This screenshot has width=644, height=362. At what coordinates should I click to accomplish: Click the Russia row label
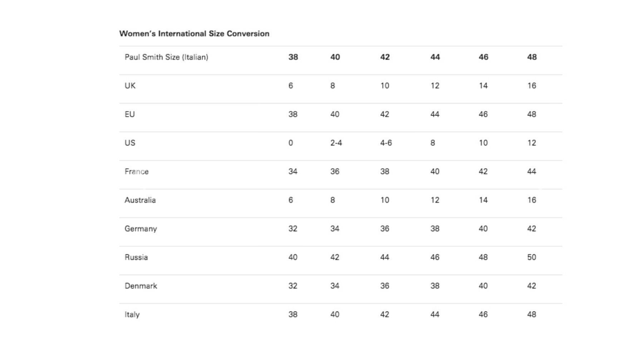(x=136, y=258)
